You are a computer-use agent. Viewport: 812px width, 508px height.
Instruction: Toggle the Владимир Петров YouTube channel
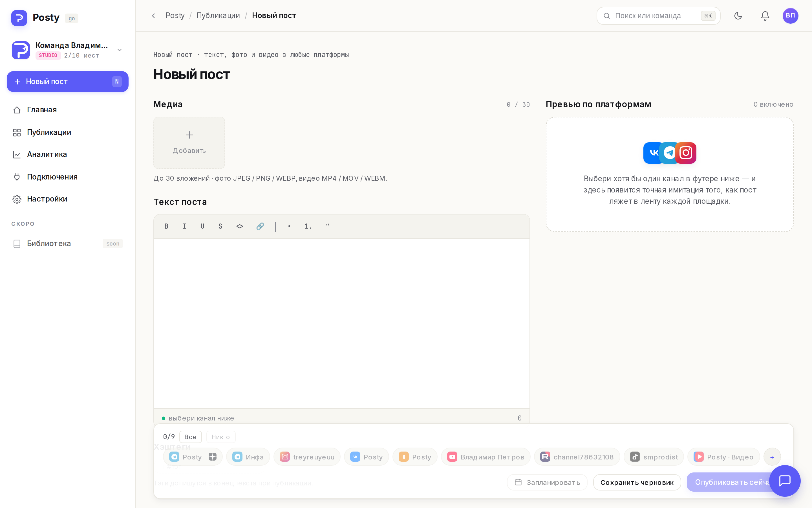486,457
